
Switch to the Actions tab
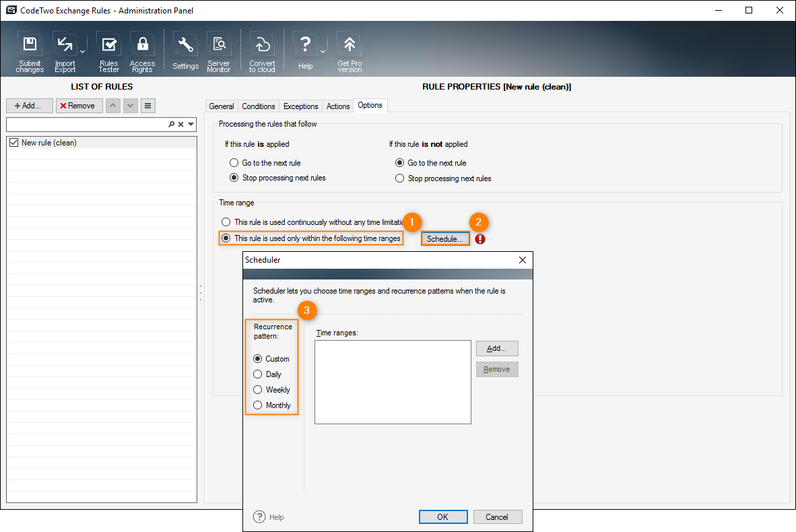coord(338,106)
